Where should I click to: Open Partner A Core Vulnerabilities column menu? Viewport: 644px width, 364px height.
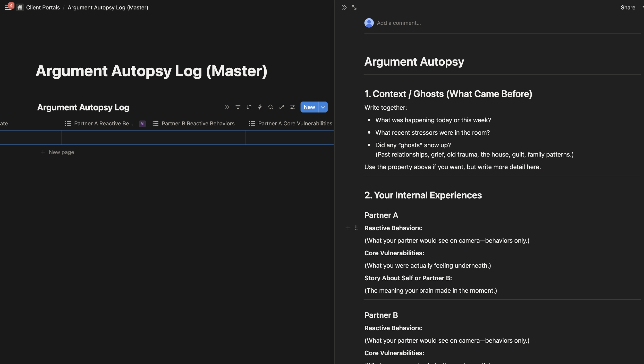pos(290,124)
